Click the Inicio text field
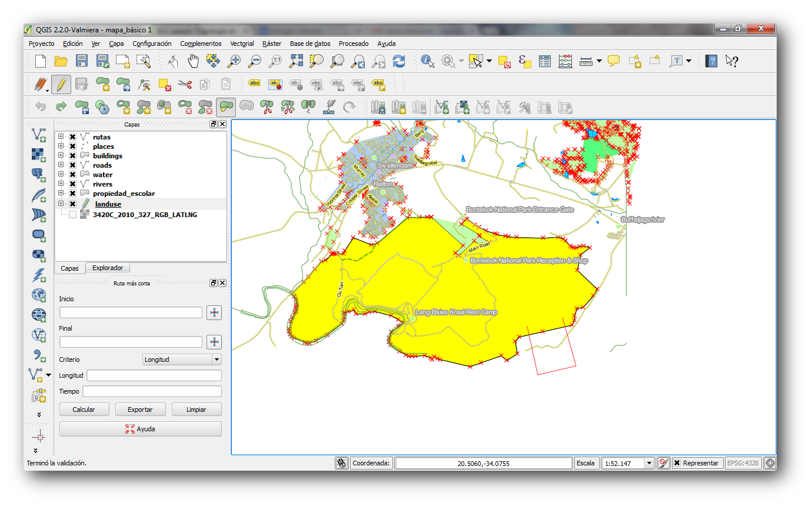The width and height of the screenshot is (812, 506). coord(131,312)
